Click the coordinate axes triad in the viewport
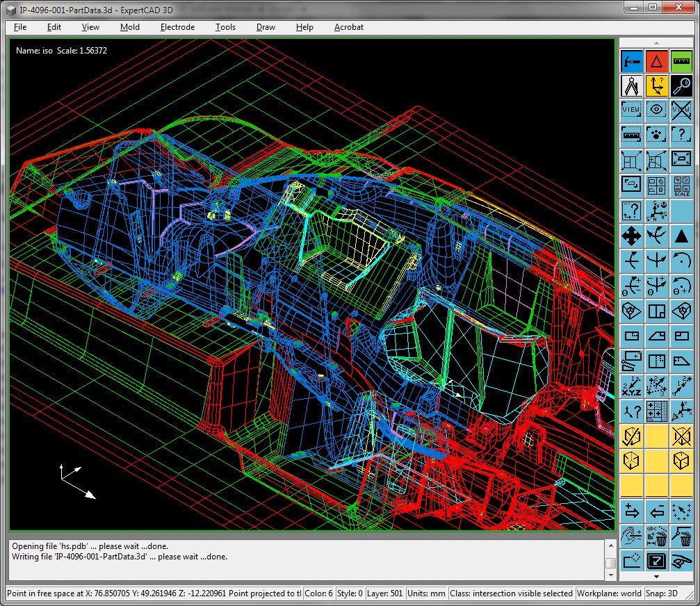Image resolution: width=700 pixels, height=606 pixels. click(x=77, y=482)
